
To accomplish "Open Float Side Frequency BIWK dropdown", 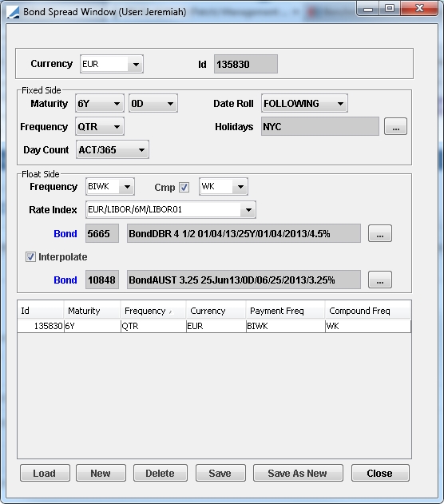I will point(110,187).
